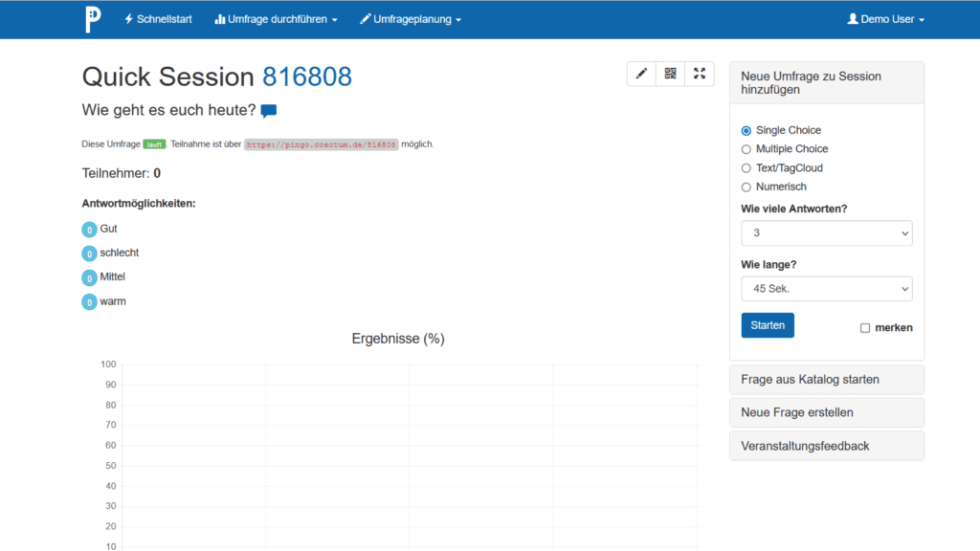Click the PINGO logo in the navbar
The height and width of the screenshot is (551, 980).
pos(91,18)
